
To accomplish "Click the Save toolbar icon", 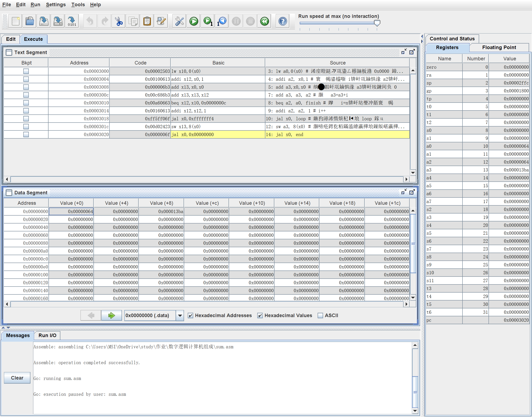I will (x=44, y=21).
